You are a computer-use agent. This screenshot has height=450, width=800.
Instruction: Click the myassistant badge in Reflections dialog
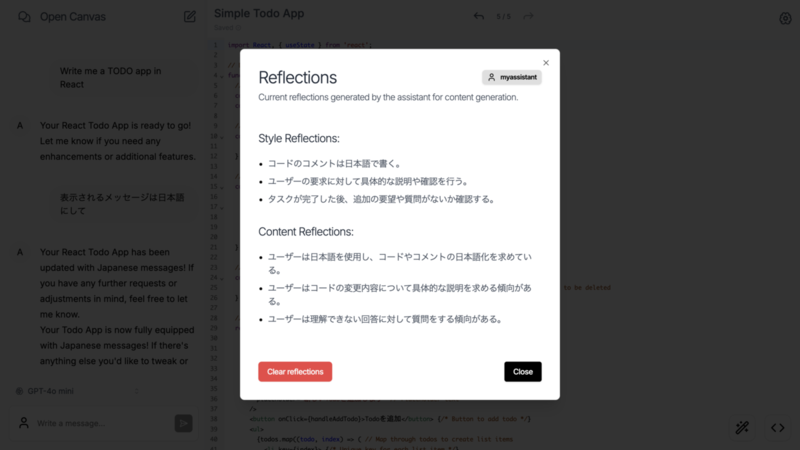(512, 77)
